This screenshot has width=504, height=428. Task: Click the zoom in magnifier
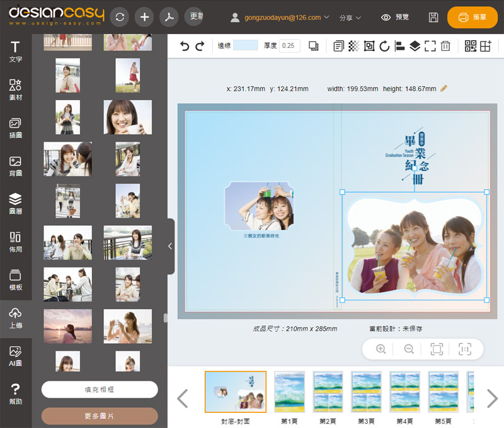click(x=381, y=349)
